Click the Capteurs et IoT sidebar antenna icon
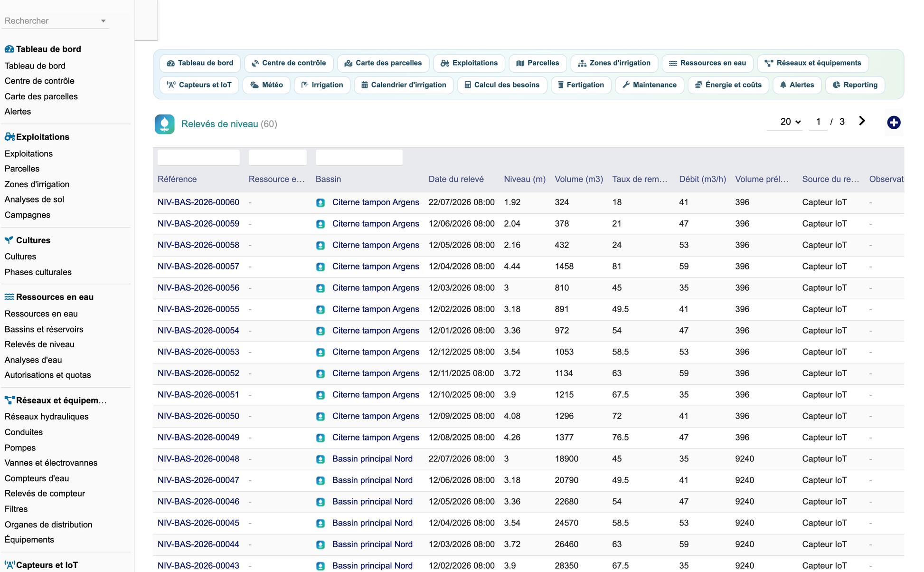Image resolution: width=924 pixels, height=572 pixels. [9, 565]
